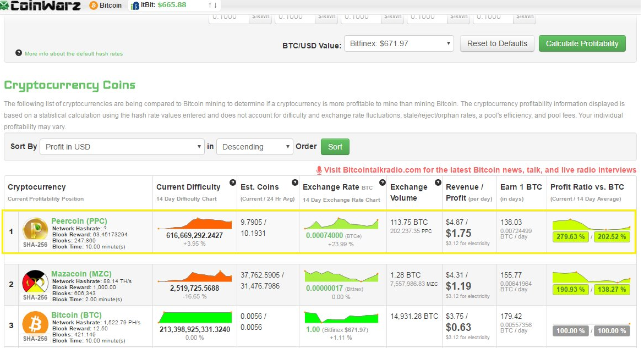The width and height of the screenshot is (644, 354).
Task: Click the Peercoin $1.75 profit value
Action: (459, 234)
